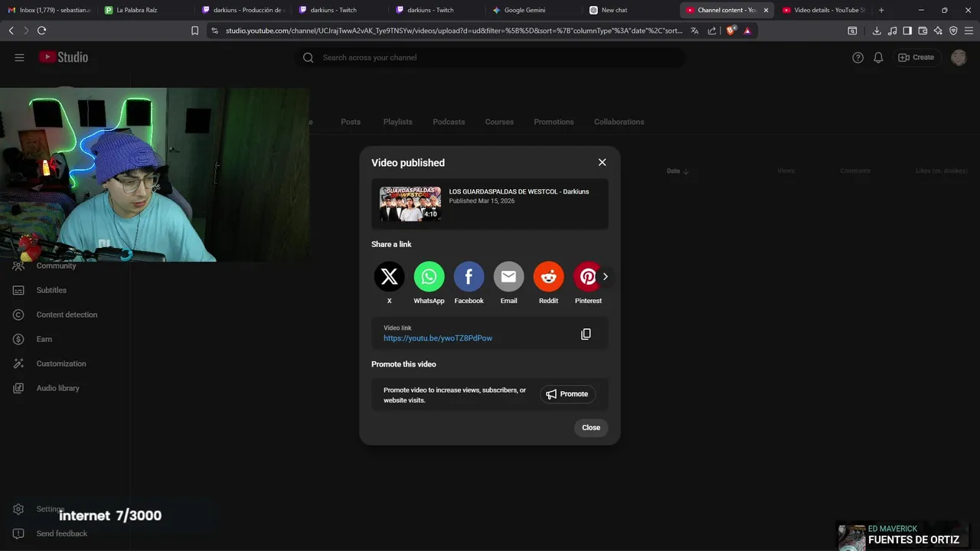Open the browser downloads icon
Viewport: 980px width, 551px height.
click(877, 31)
